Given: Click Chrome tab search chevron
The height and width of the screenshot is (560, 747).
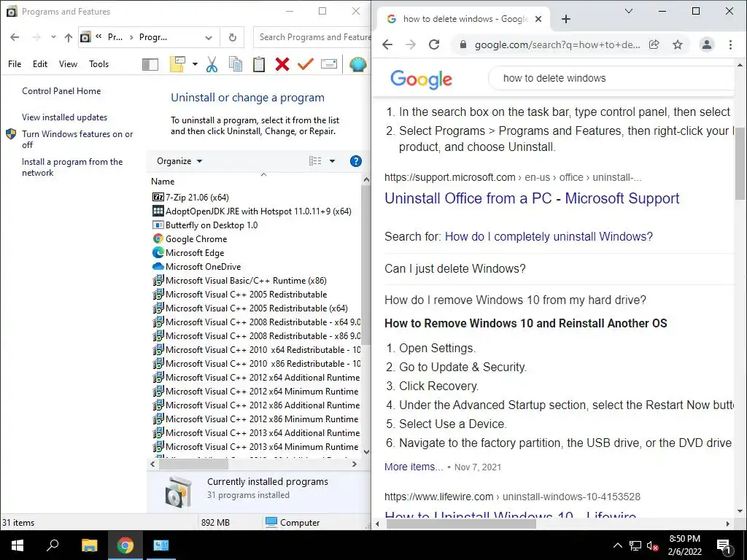Looking at the screenshot, I should (628, 11).
